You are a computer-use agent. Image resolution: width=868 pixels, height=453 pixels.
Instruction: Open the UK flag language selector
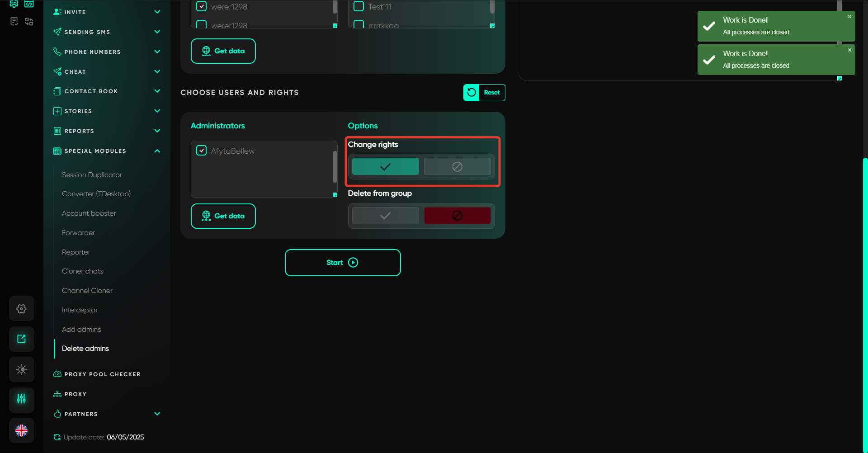point(21,430)
